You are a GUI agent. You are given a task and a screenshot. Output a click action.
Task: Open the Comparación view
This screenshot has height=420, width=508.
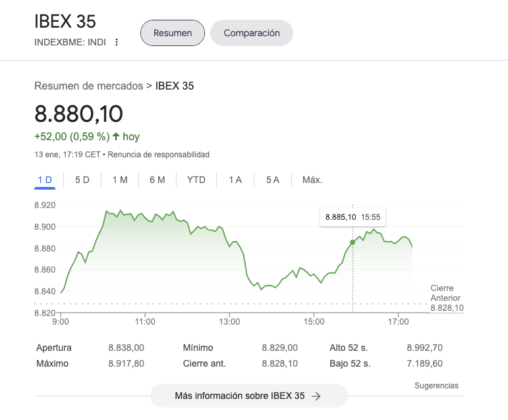(x=252, y=33)
